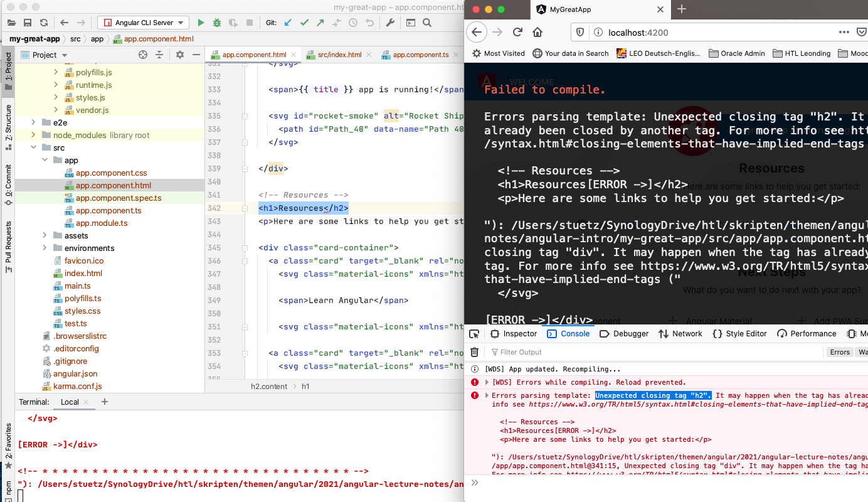Viewport: 868px width, 502px height.
Task: Open the Performance devtools tab
Action: tap(807, 334)
